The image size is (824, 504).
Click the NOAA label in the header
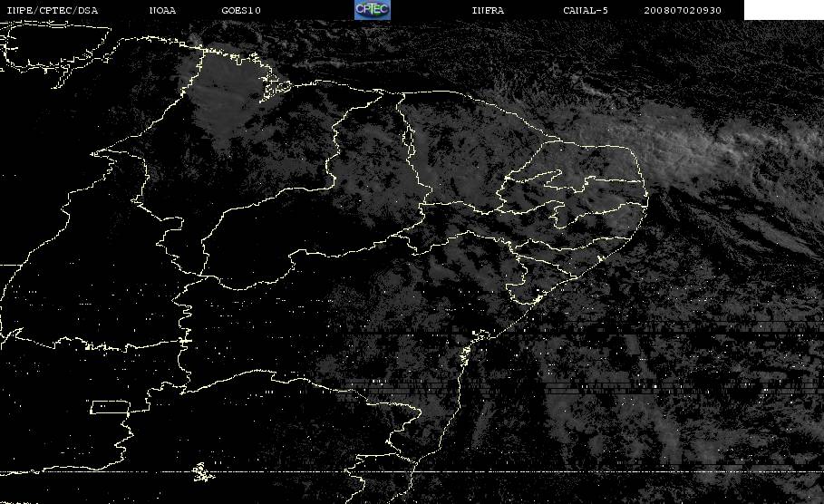point(162,10)
